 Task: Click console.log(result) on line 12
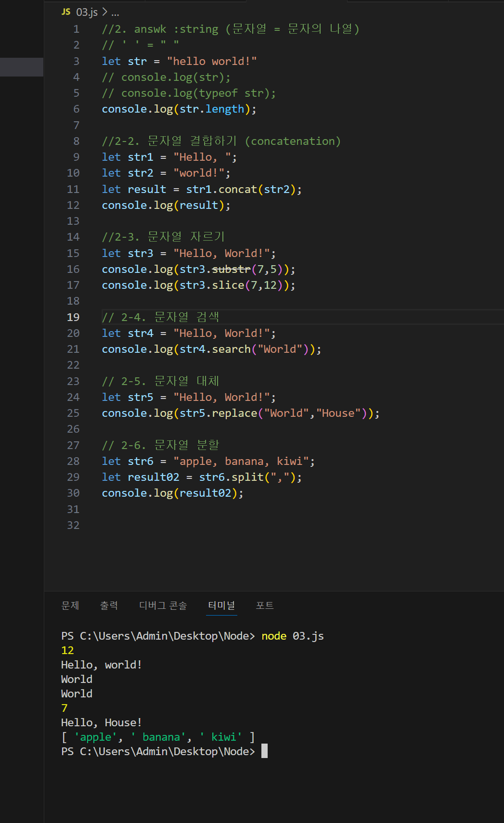[x=166, y=206]
